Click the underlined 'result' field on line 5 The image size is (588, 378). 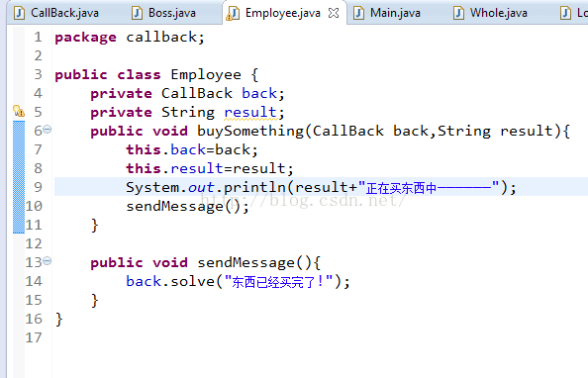point(250,112)
